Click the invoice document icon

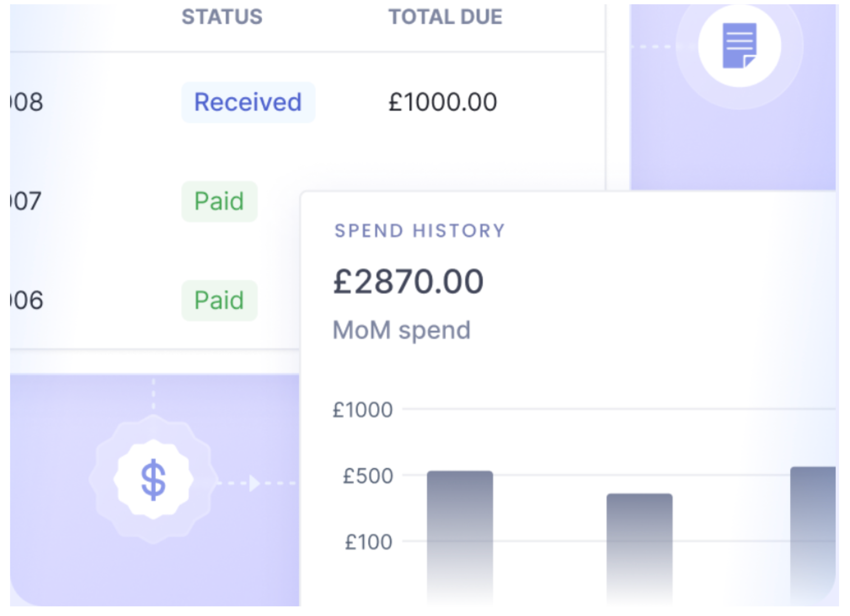click(739, 45)
